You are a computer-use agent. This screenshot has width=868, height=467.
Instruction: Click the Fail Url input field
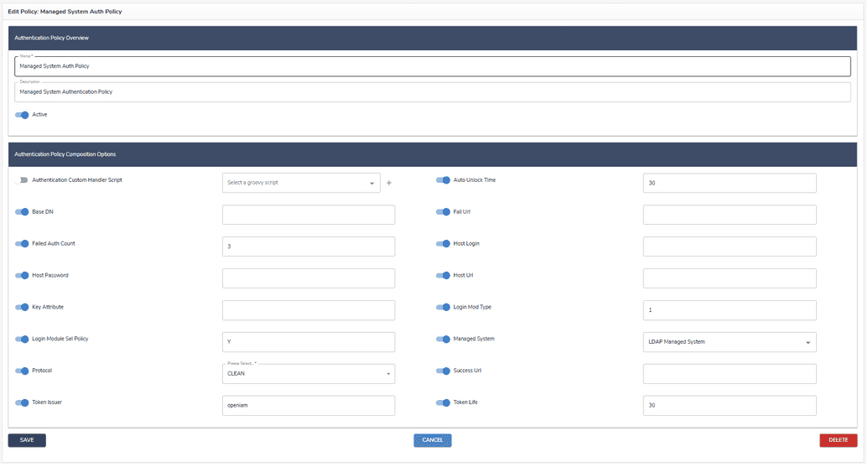[x=730, y=215]
